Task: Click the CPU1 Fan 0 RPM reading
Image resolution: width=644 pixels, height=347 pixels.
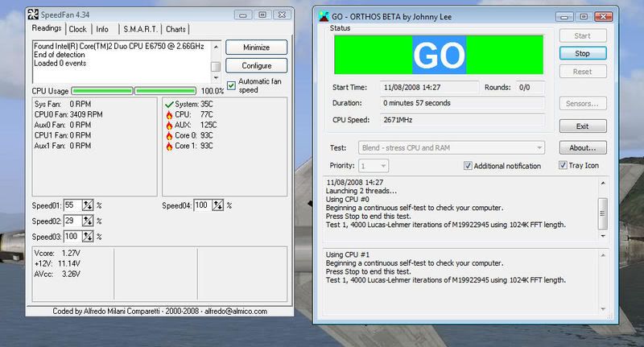Action: click(x=63, y=135)
